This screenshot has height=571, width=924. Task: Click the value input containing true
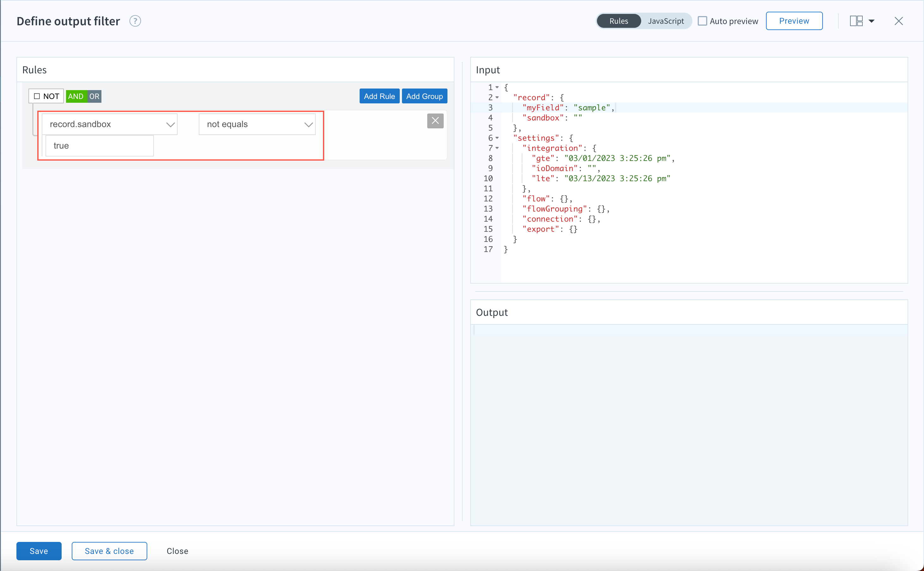(x=99, y=146)
